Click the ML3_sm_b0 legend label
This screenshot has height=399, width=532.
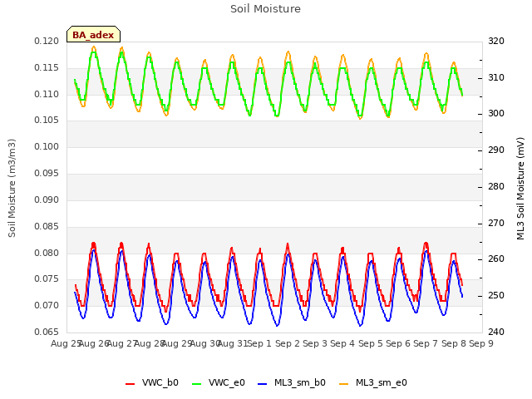tap(300, 382)
